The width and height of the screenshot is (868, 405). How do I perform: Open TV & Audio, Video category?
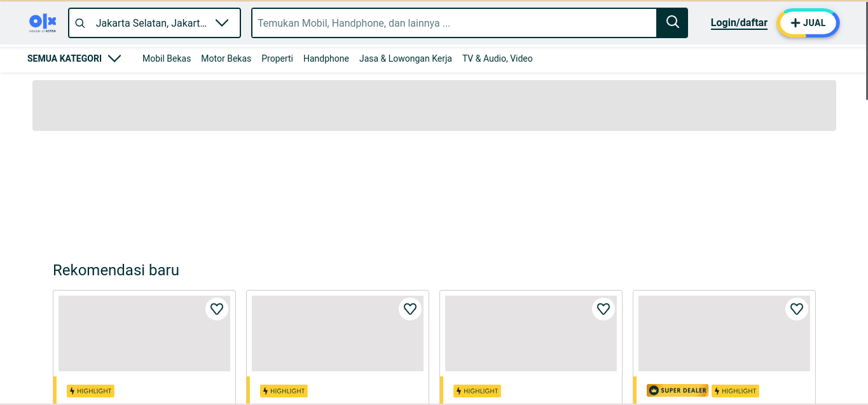click(x=497, y=58)
